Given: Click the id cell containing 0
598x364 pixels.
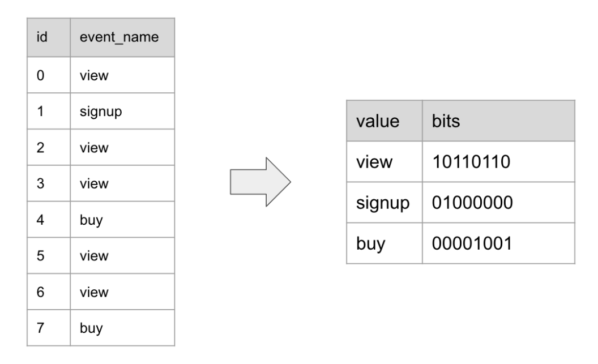Looking at the screenshot, I should click(40, 75).
